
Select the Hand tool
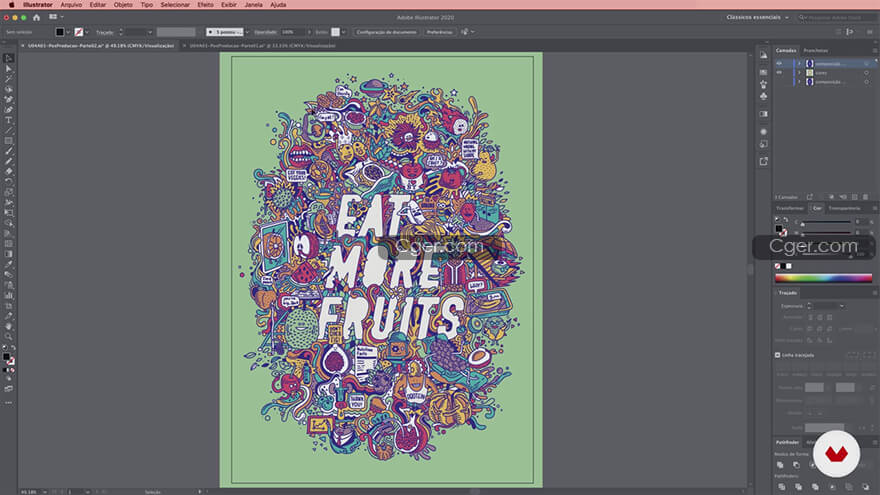tap(8, 326)
